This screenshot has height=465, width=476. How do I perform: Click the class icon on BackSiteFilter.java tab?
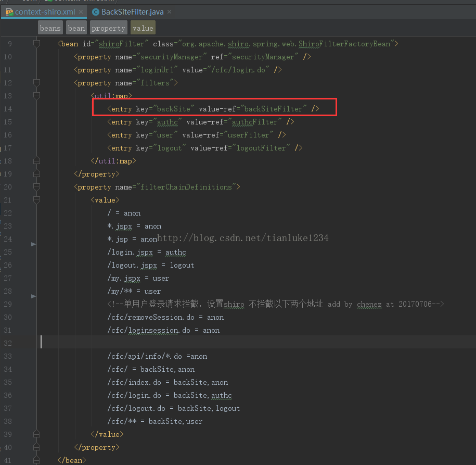(x=96, y=12)
